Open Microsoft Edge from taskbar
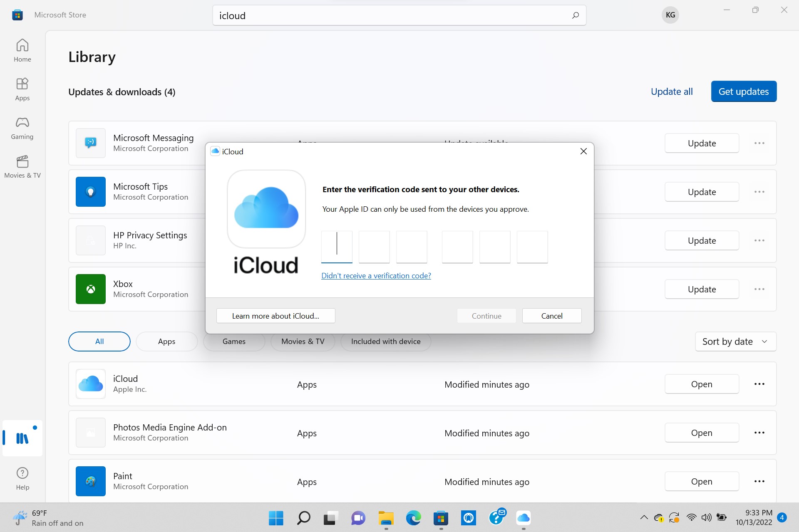Screen dimensions: 799x532 413,518
